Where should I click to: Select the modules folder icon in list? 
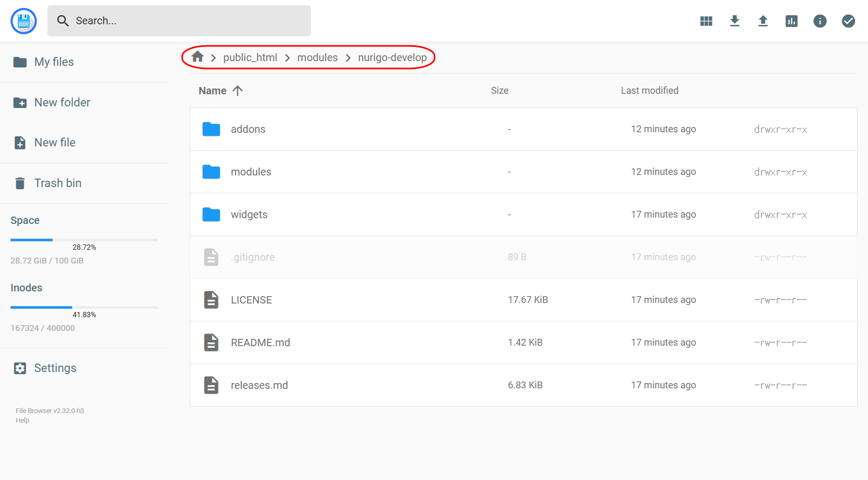[x=211, y=172]
